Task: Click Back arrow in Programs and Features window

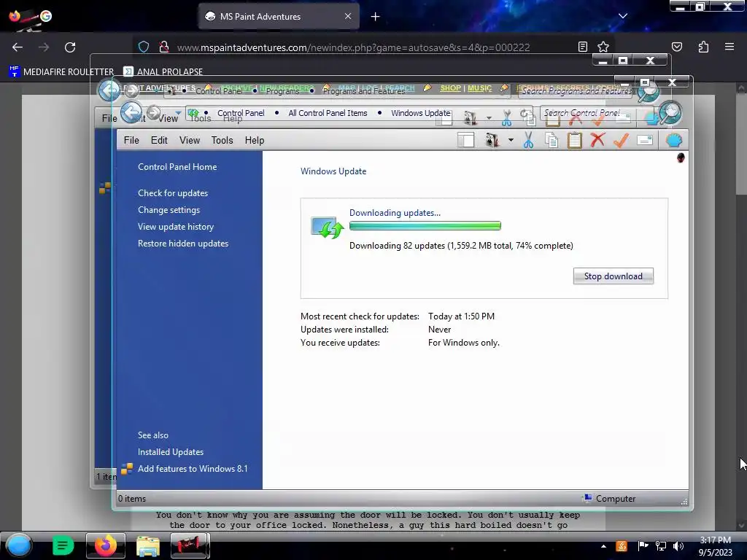Action: [x=109, y=90]
